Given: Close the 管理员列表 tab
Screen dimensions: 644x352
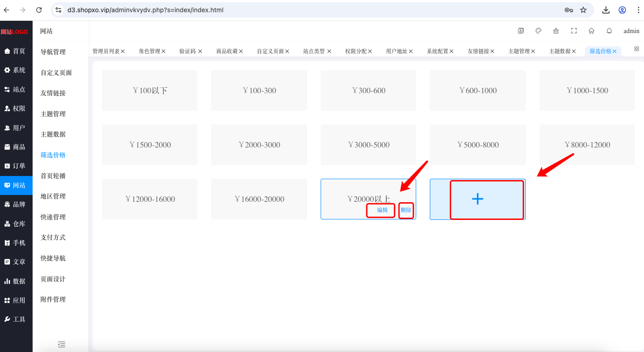Looking at the screenshot, I should click(x=123, y=52).
